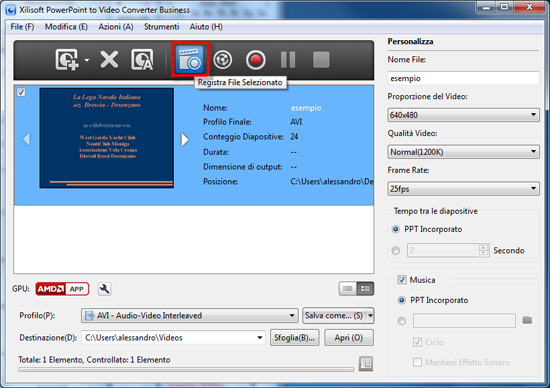Toggle the Musica checkbox
The height and width of the screenshot is (388, 550).
tap(402, 280)
